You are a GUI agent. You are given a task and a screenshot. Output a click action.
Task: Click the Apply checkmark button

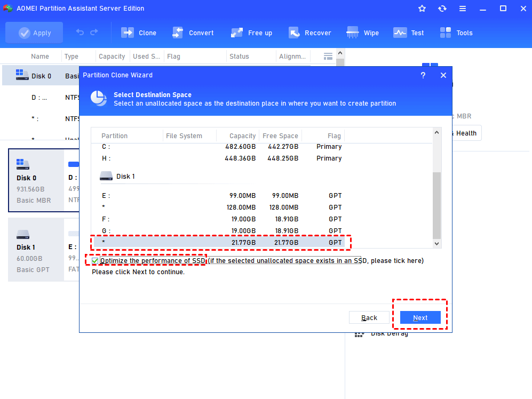[x=34, y=33]
